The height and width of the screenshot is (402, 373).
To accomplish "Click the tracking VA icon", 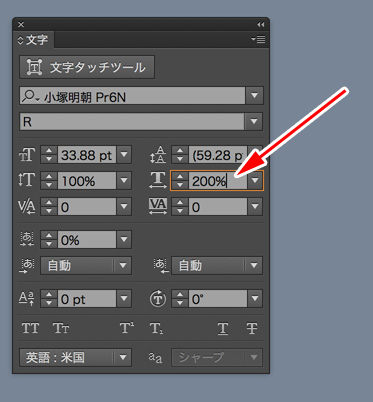I will tap(158, 206).
